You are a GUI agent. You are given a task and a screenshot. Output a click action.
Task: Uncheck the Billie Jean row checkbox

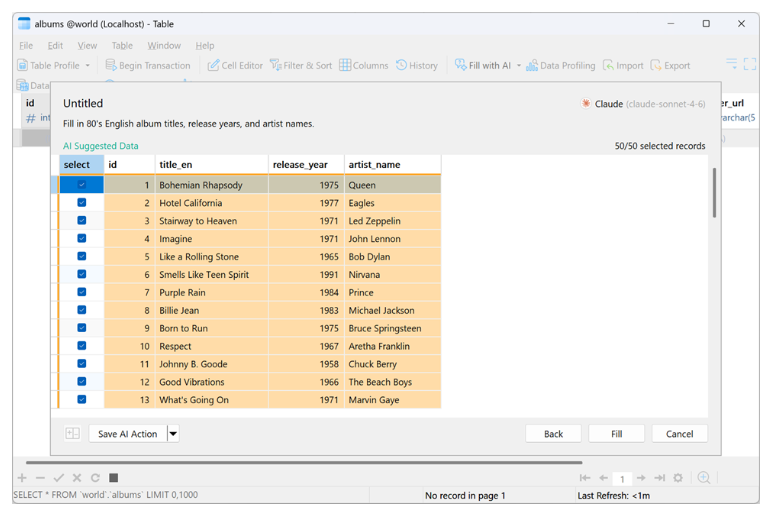pyautogui.click(x=82, y=310)
